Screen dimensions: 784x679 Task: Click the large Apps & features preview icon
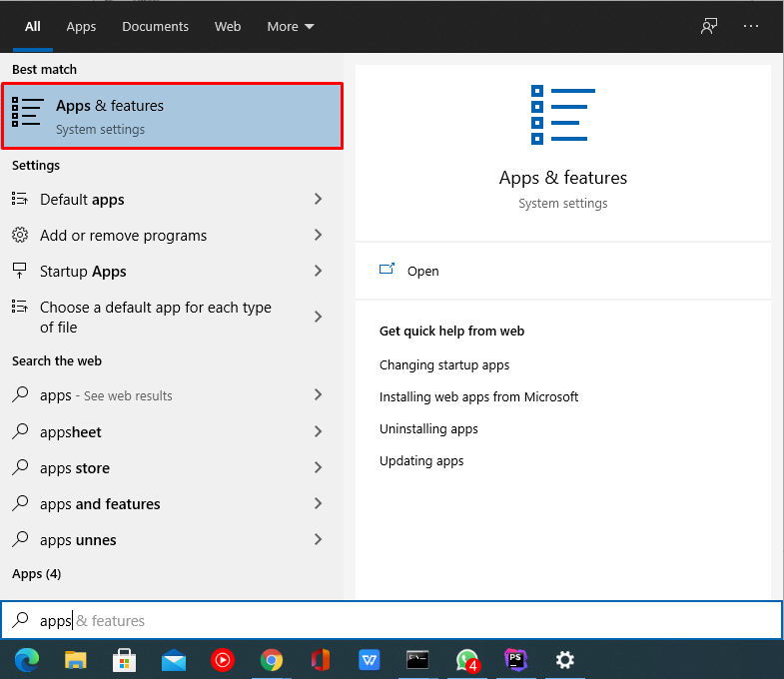click(563, 115)
